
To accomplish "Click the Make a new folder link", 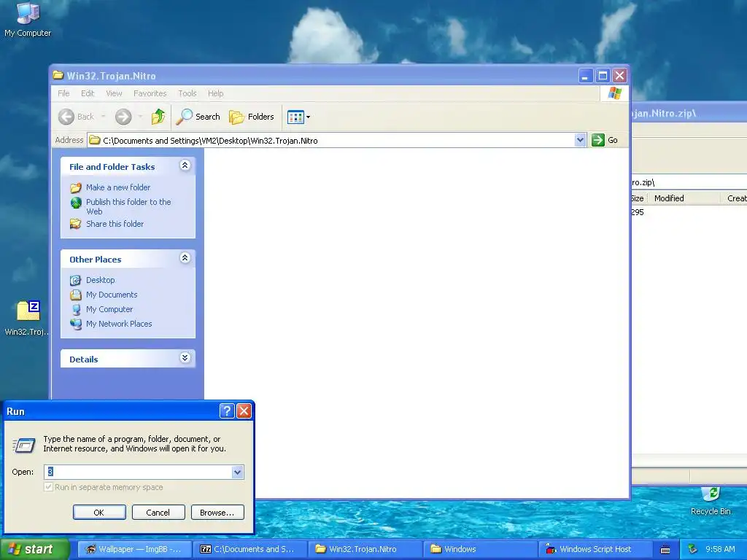I will (x=118, y=187).
